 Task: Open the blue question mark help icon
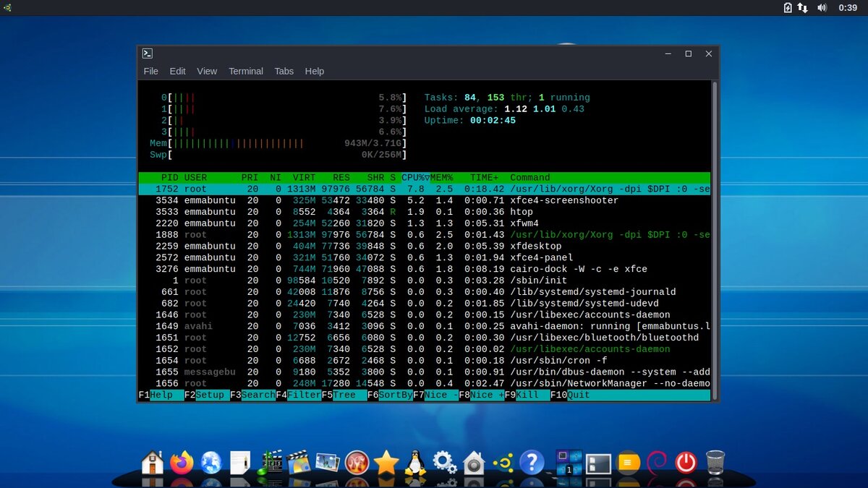[532, 462]
